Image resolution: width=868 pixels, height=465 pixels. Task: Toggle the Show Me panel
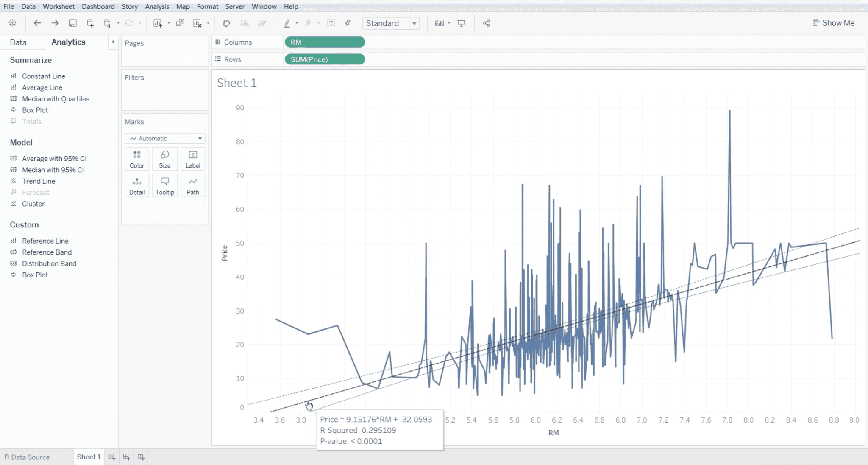tap(833, 22)
